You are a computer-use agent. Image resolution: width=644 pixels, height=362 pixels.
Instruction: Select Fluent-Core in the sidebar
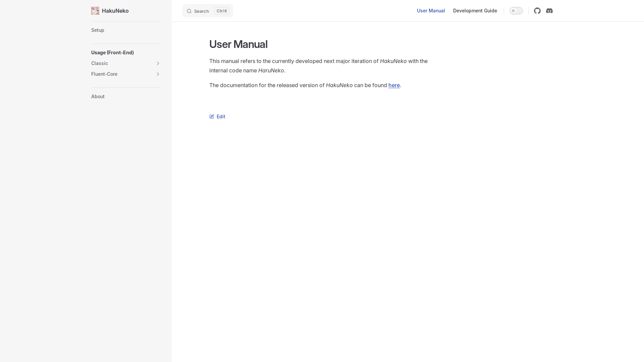click(104, 74)
